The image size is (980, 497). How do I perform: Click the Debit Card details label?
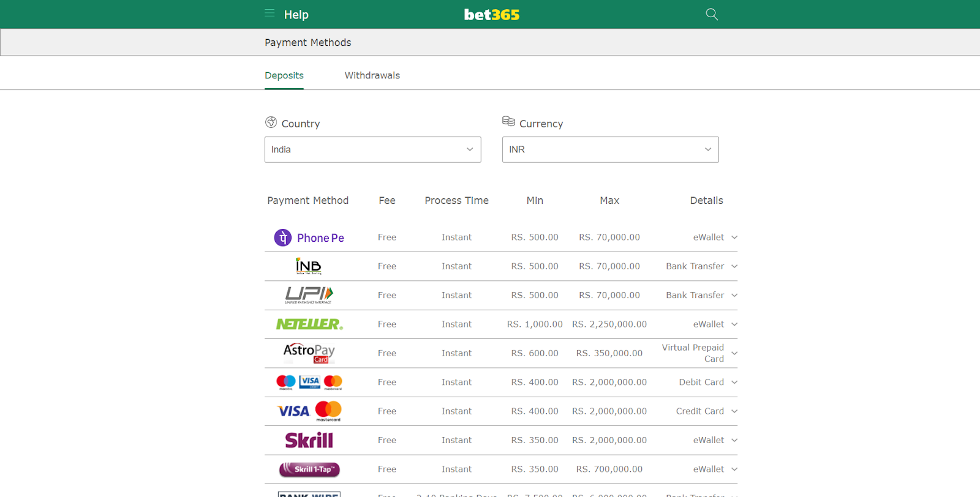click(701, 383)
